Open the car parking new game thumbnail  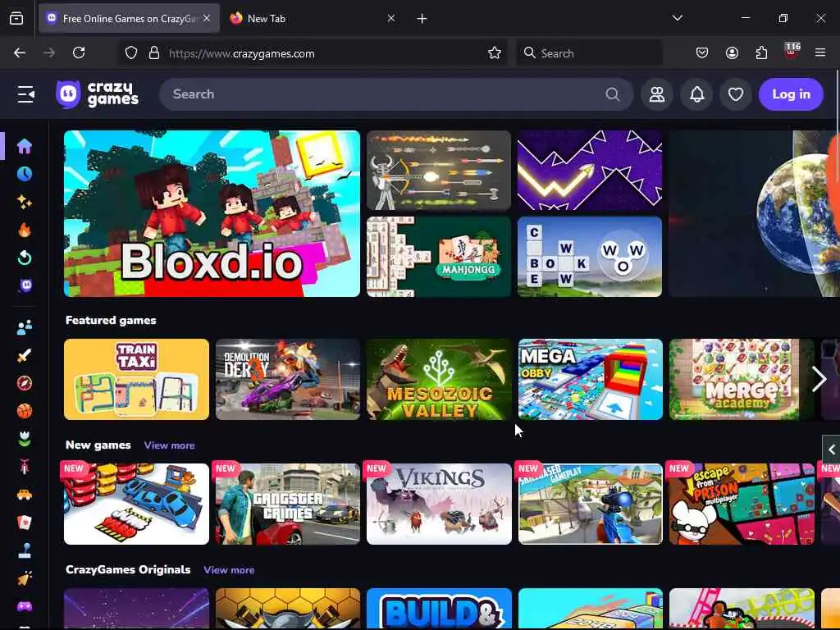coord(136,504)
